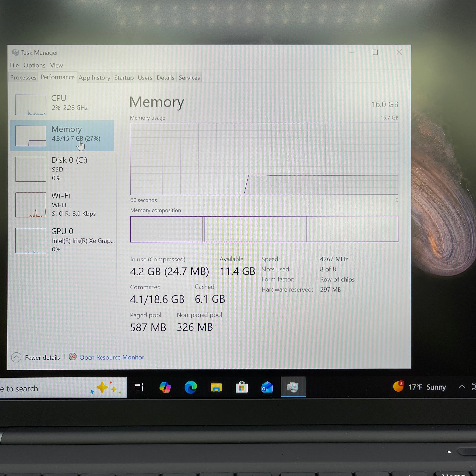Expand hidden system tray icons chevron
Viewport: 476px width, 476px height.
462,387
